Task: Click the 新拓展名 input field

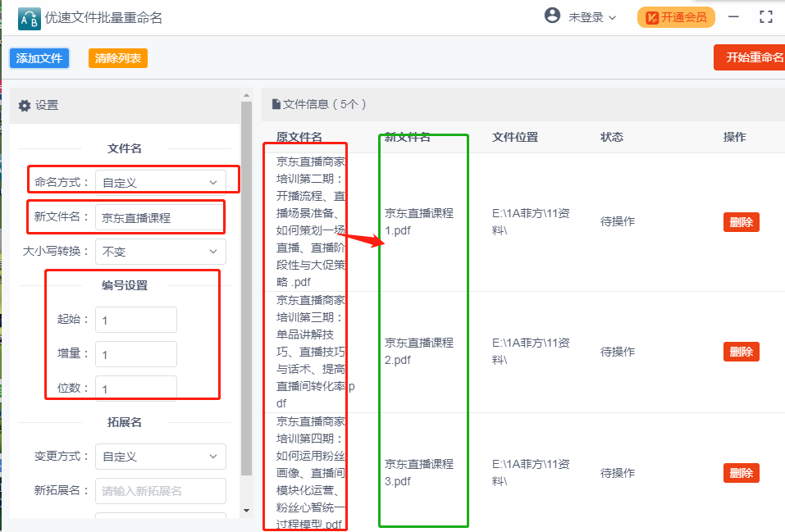Action: coord(160,491)
